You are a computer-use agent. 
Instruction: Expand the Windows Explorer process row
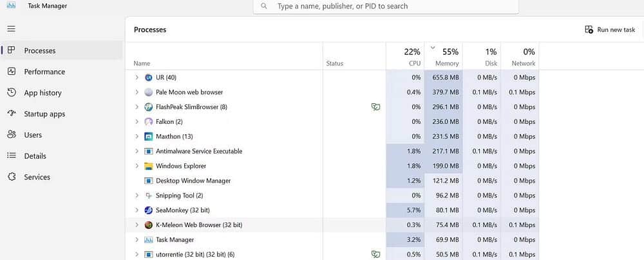point(137,166)
